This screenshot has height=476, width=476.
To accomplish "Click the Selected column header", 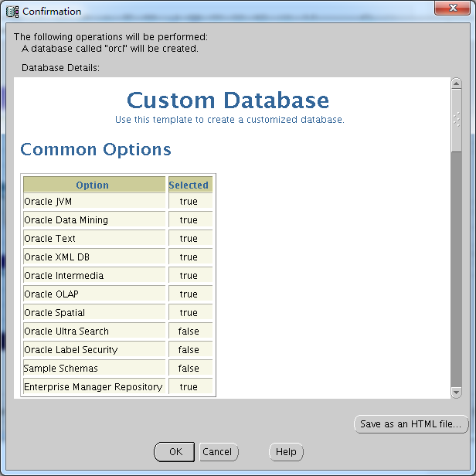I will (190, 185).
